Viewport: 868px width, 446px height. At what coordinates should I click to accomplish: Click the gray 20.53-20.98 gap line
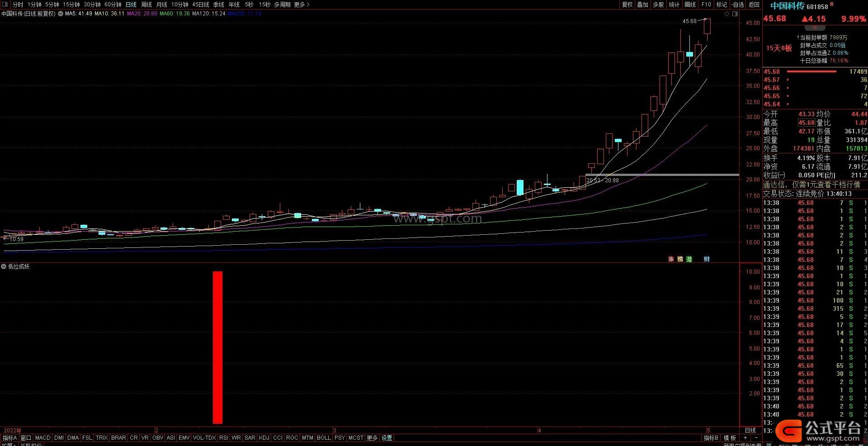click(x=662, y=175)
